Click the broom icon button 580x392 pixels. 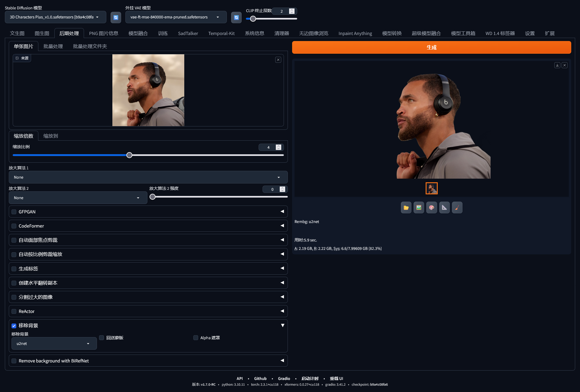457,208
